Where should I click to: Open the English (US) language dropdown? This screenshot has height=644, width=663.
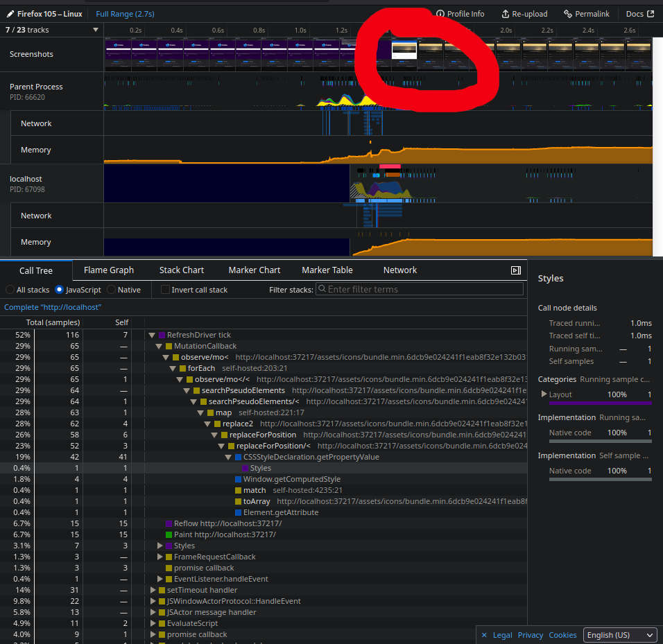619,635
